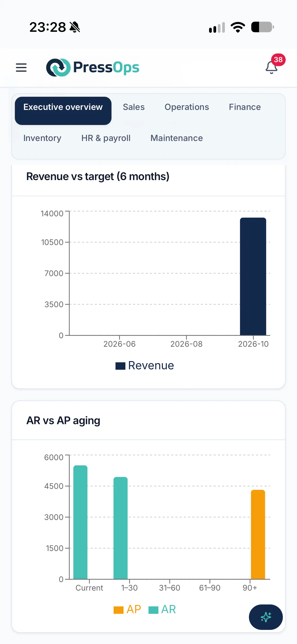Image resolution: width=297 pixels, height=644 pixels.
Task: Toggle the AR legend series
Action: (x=162, y=609)
